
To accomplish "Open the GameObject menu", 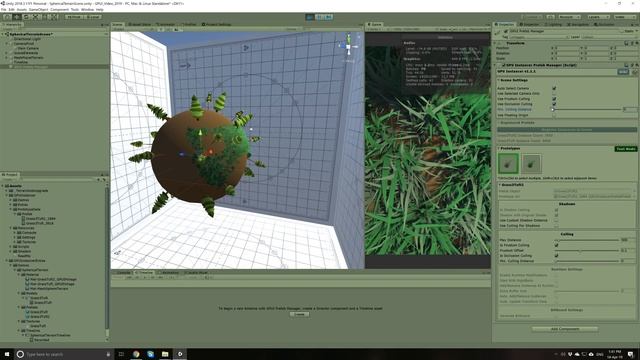I will coord(38,9).
